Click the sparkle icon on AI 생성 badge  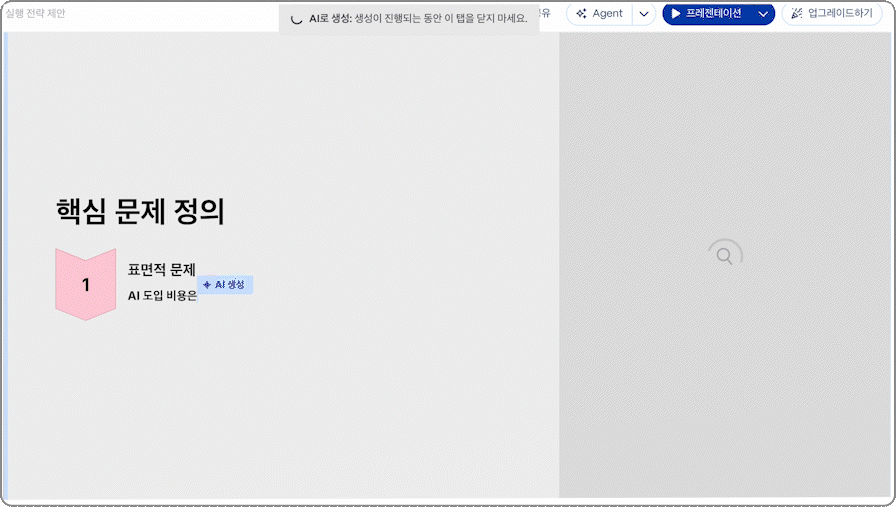pos(207,285)
